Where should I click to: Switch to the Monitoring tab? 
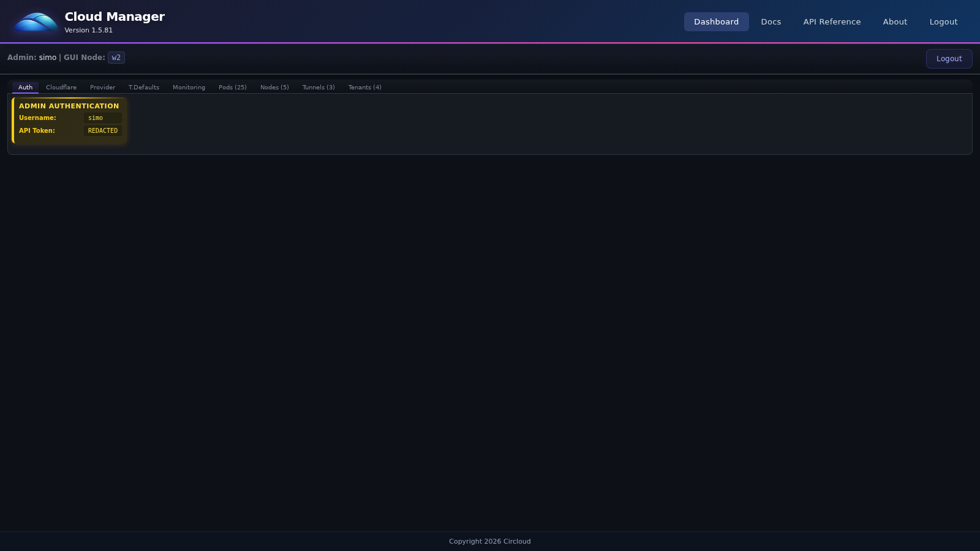pyautogui.click(x=189, y=87)
